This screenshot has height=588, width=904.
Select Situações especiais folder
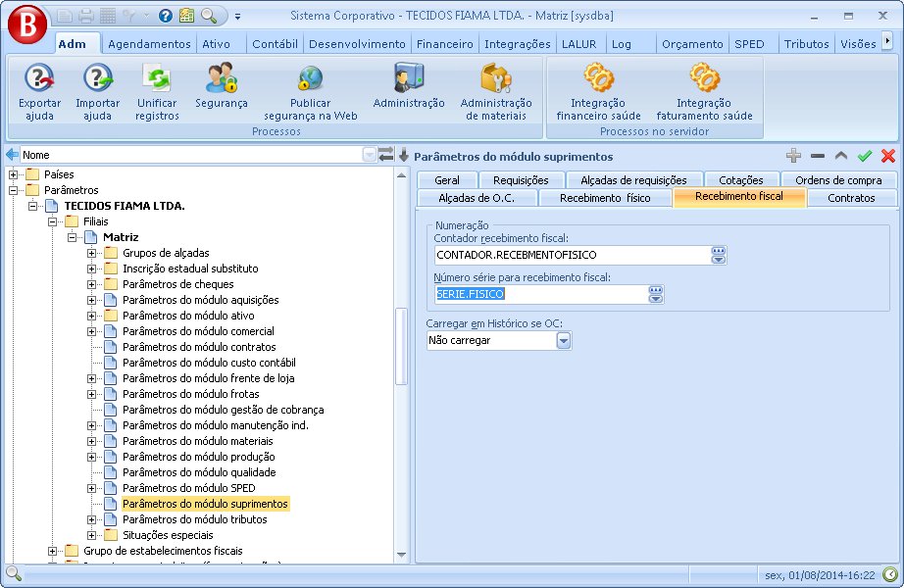coord(168,535)
